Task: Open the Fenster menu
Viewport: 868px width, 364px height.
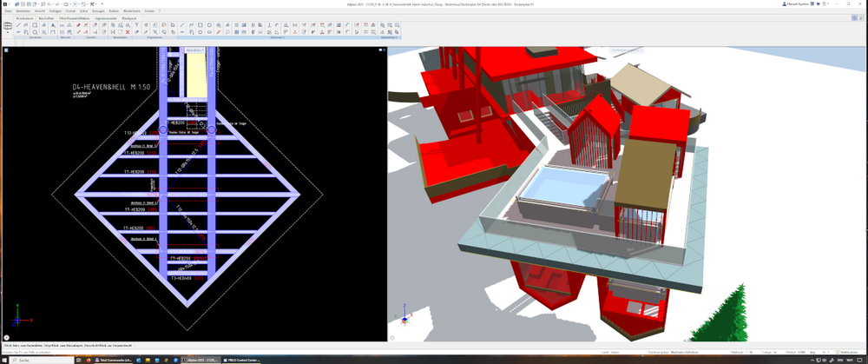Action: (x=149, y=11)
